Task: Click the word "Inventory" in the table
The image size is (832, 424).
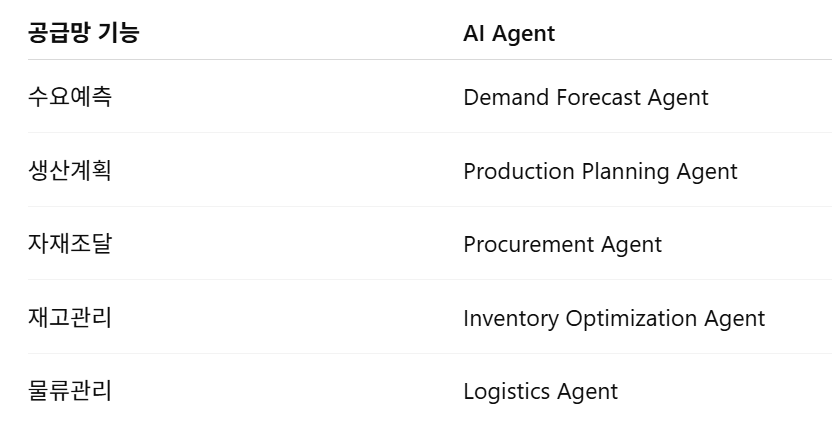Action: pyautogui.click(x=510, y=318)
